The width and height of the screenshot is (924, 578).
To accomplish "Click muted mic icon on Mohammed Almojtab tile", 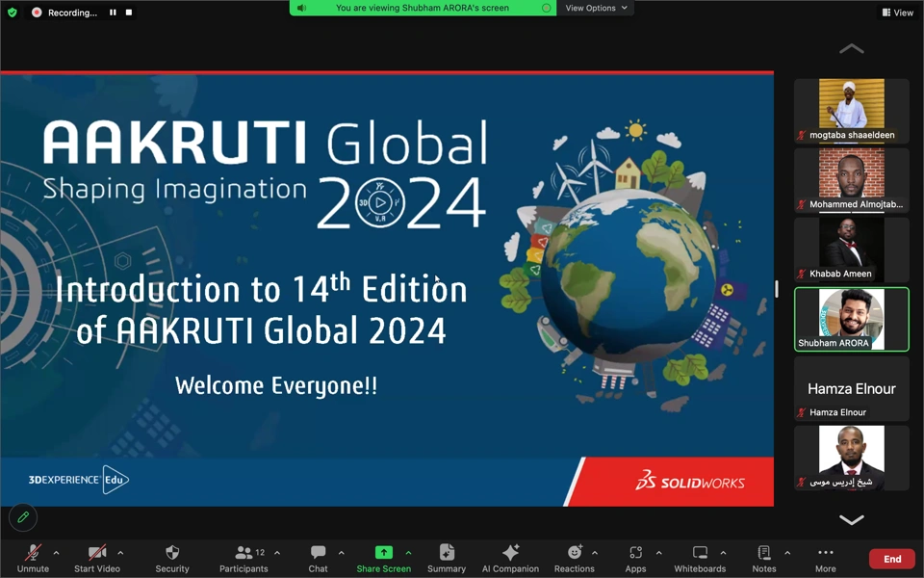I will [801, 204].
